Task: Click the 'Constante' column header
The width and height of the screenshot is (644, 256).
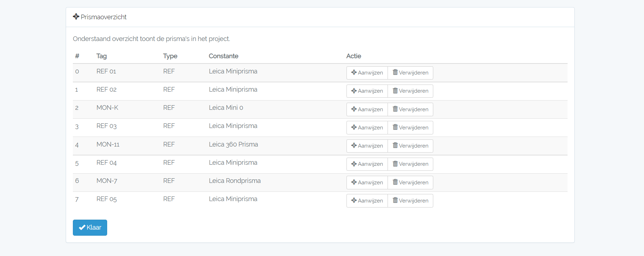Action: coord(224,56)
